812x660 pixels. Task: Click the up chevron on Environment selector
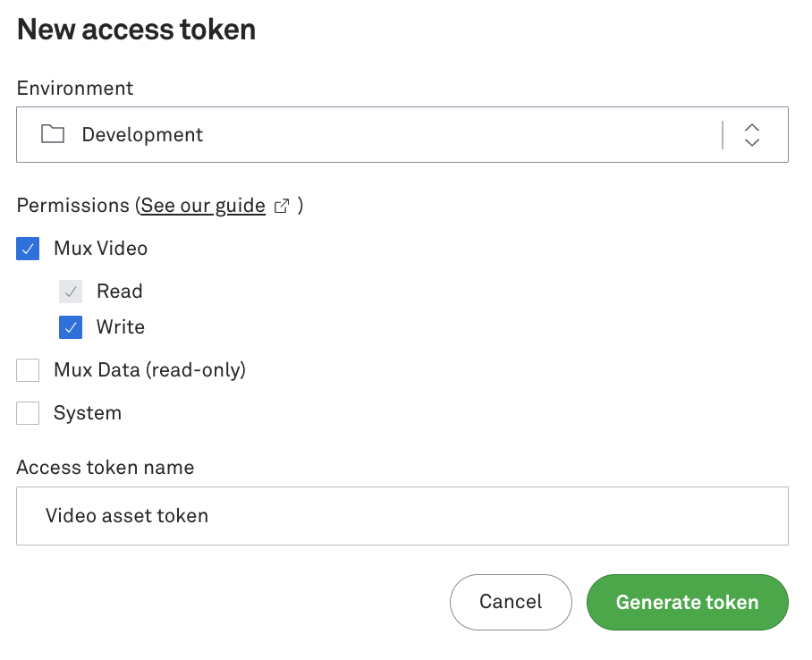pos(752,128)
